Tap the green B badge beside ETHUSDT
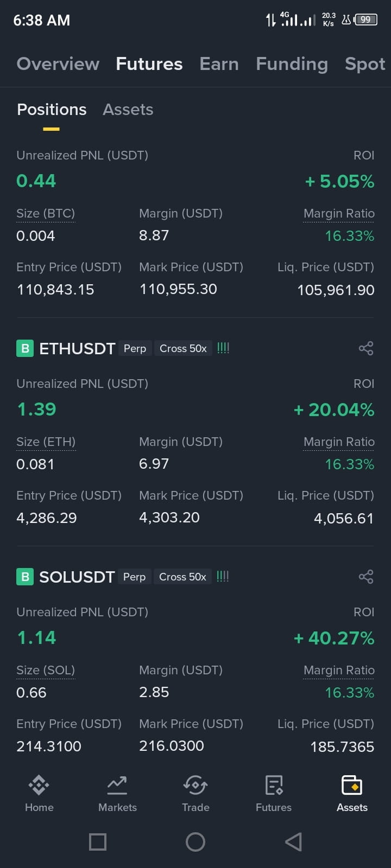This screenshot has width=391, height=868. 25,348
